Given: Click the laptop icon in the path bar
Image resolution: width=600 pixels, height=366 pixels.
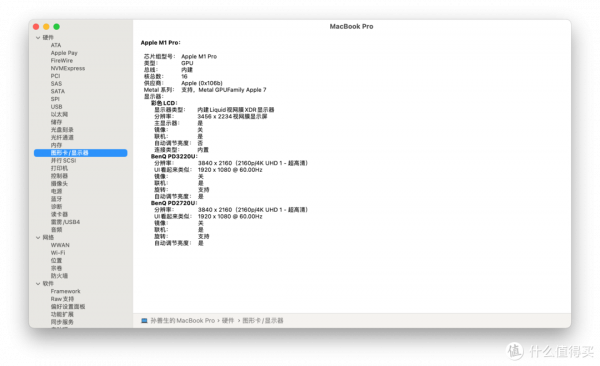Looking at the screenshot, I should click(144, 320).
